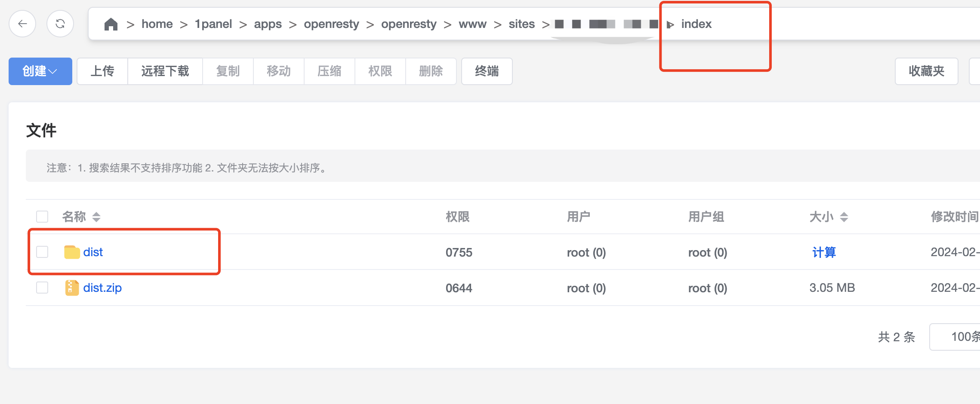The width and height of the screenshot is (980, 404).
Task: Click the 名称 column sort arrows
Action: (96, 217)
